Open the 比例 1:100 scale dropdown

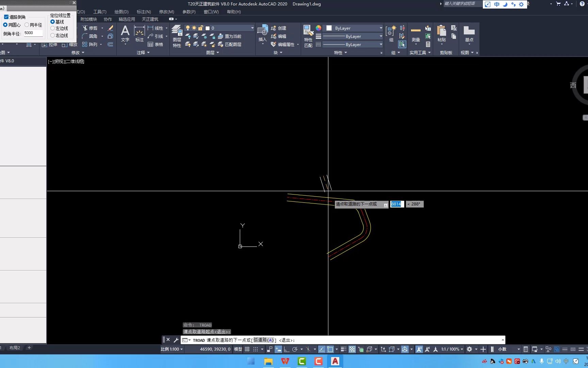click(x=172, y=349)
